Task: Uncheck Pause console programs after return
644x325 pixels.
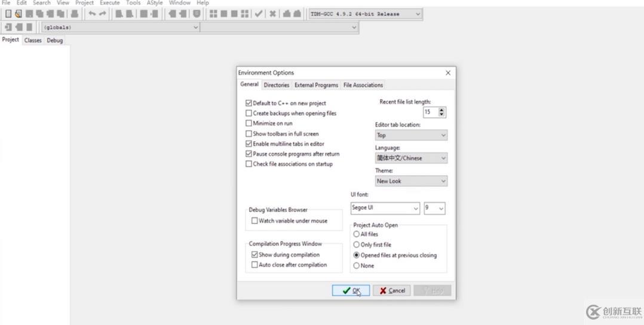Action: [249, 154]
